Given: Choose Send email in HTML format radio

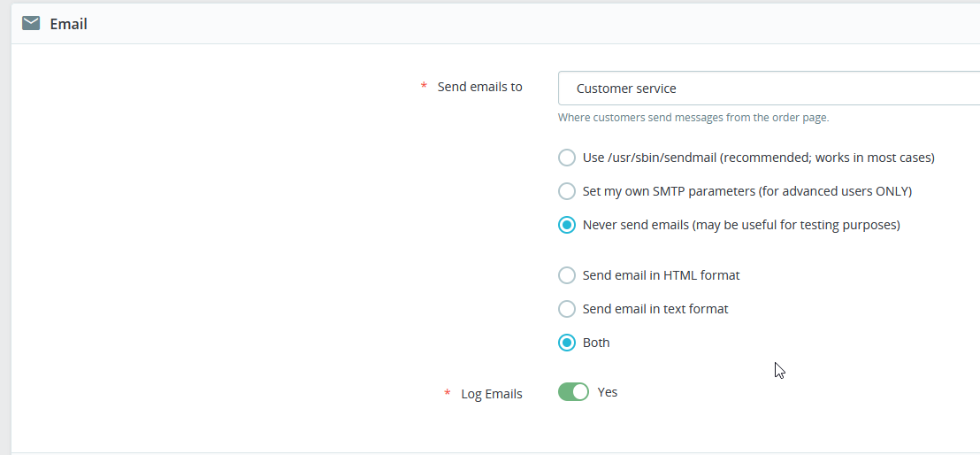Looking at the screenshot, I should (567, 275).
